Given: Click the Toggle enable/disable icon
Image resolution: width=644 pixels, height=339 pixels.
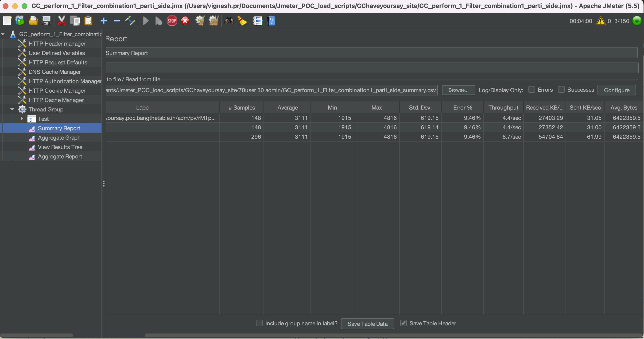Looking at the screenshot, I should point(130,21).
